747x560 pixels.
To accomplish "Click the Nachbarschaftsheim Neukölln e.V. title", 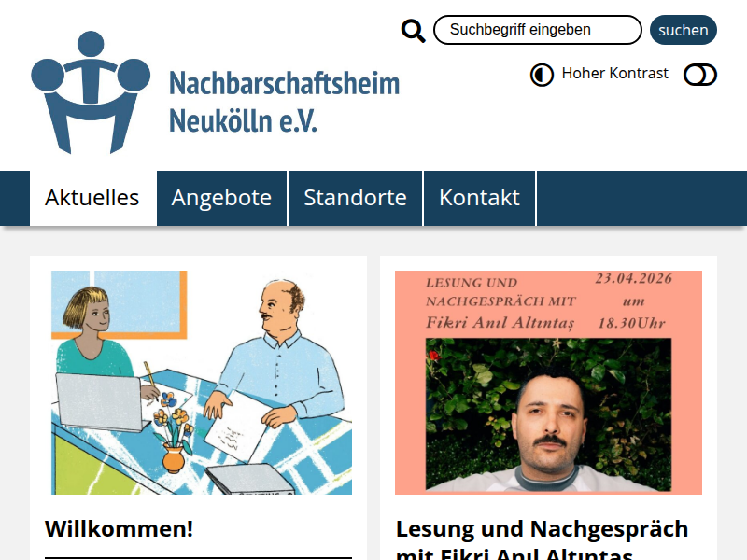I will pos(285,102).
